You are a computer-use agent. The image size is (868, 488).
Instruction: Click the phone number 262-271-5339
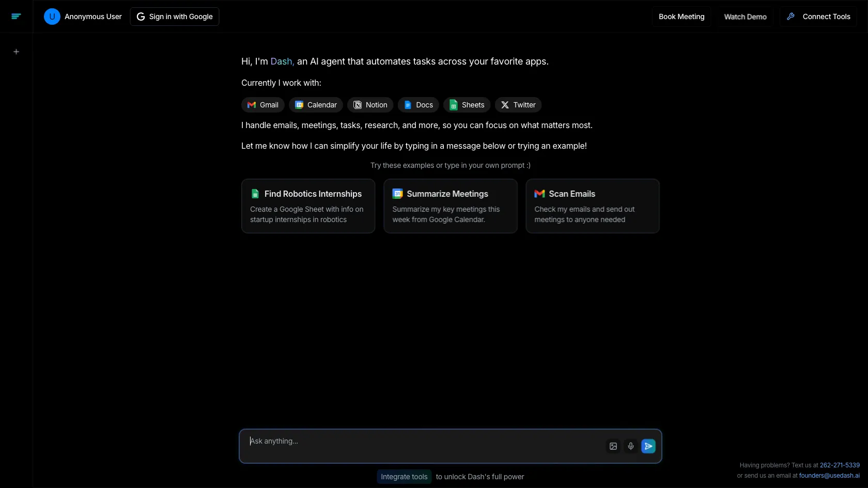coord(840,465)
